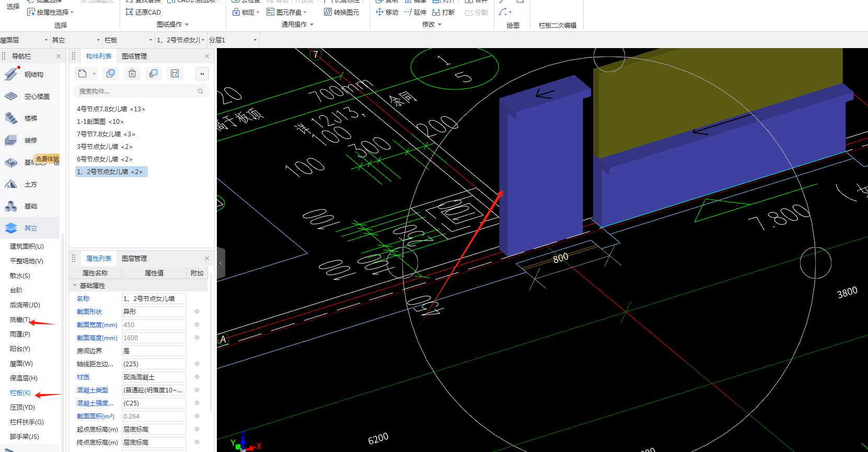Click the 材质 value 现浇混凝土
The height and width of the screenshot is (452, 868).
[x=154, y=377]
